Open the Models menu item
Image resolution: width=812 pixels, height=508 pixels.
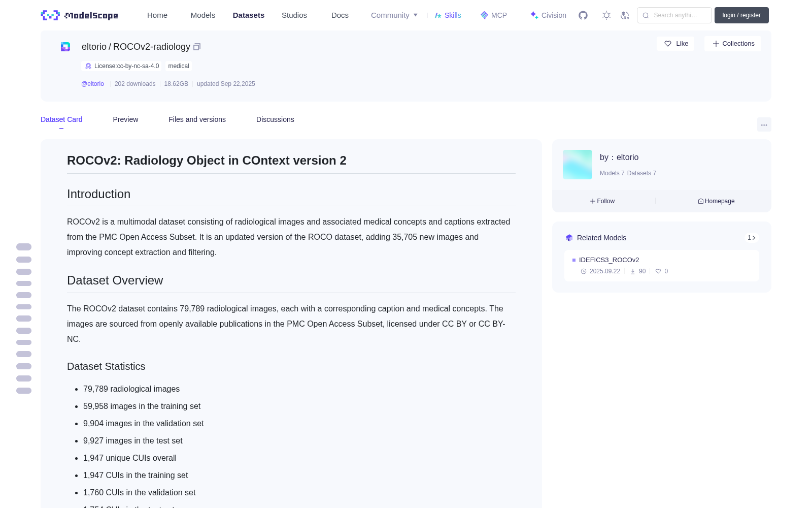[203, 15]
